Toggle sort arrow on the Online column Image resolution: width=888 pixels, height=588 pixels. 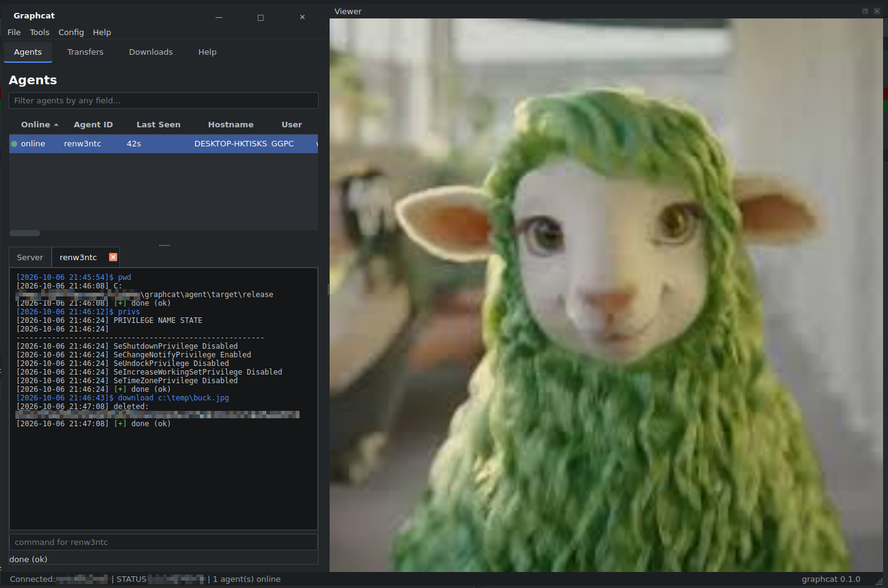coord(56,125)
